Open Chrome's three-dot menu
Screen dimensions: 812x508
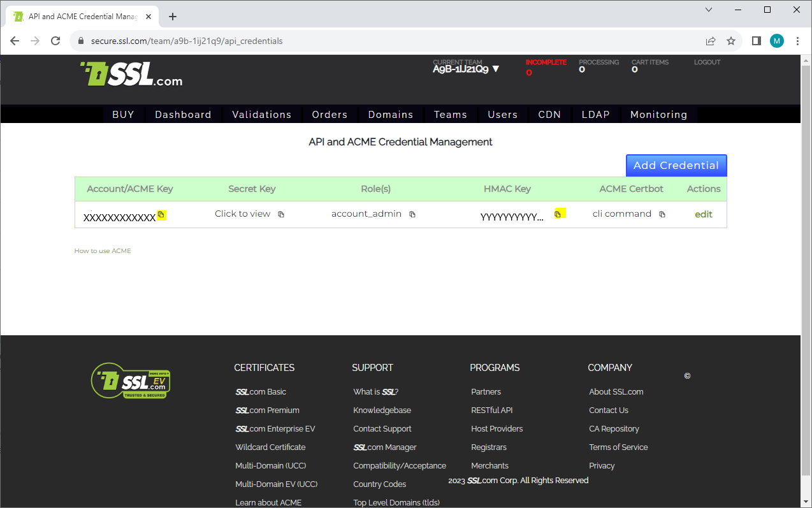tap(798, 40)
